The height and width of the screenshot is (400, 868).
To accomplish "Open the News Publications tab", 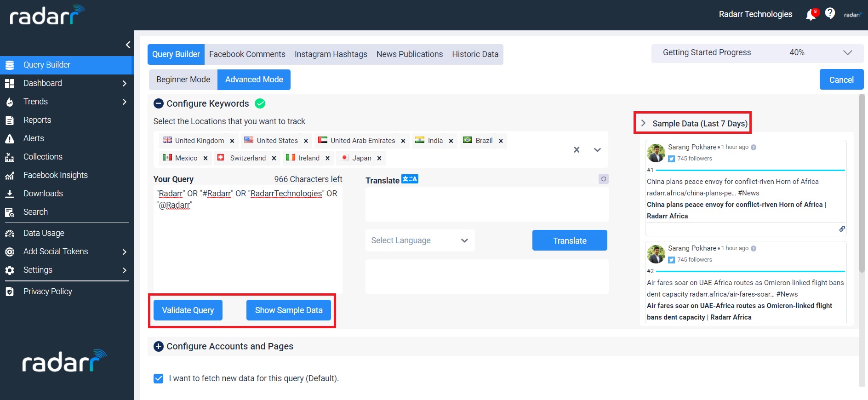I will (410, 54).
